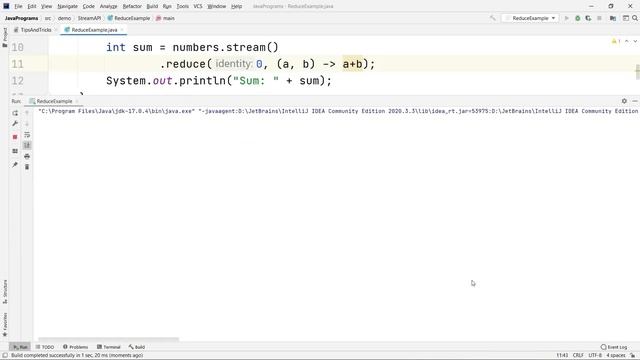Start debugging with the green bug icon
This screenshot has height=360, width=640.
pos(577,18)
